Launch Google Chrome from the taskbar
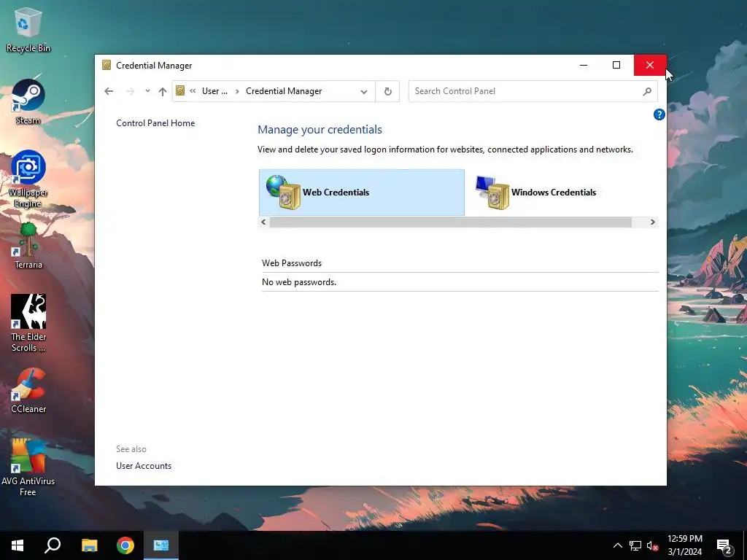Image resolution: width=747 pixels, height=560 pixels. tap(125, 545)
